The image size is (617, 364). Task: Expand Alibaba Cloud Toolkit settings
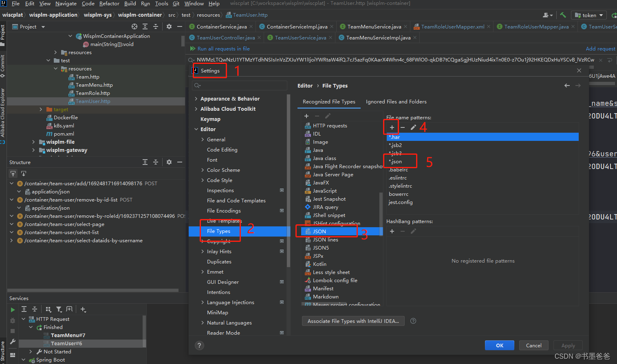[x=196, y=109]
